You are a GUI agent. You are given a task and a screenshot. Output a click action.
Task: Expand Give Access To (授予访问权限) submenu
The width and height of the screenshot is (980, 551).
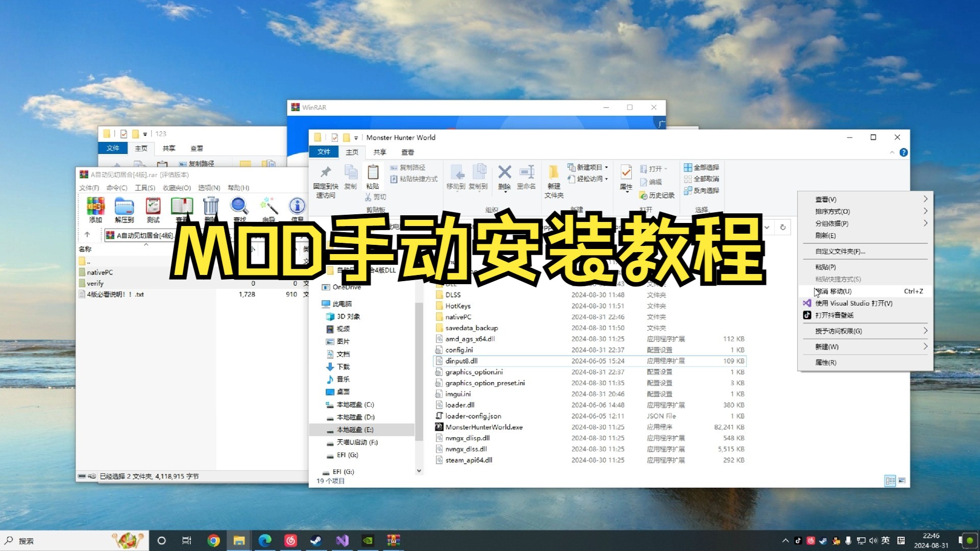(x=866, y=331)
